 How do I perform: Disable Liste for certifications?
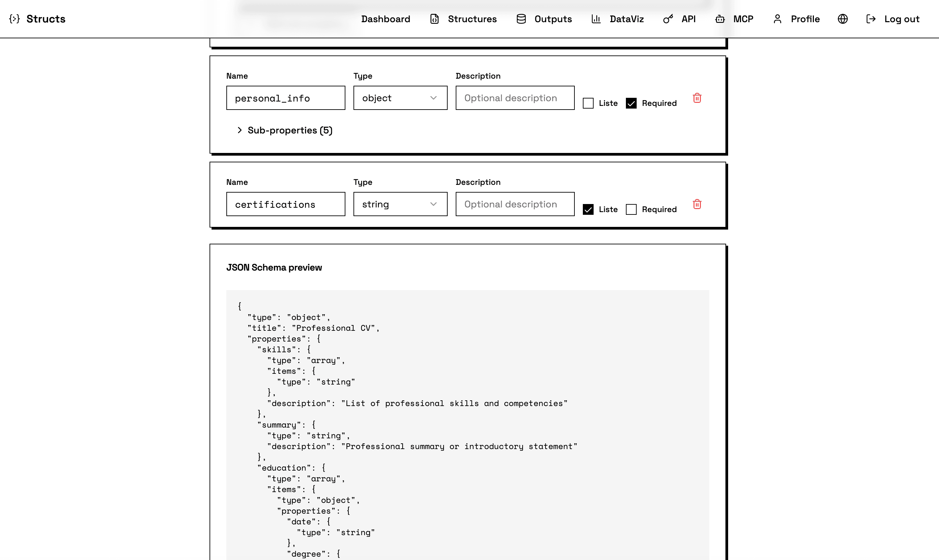(x=588, y=209)
